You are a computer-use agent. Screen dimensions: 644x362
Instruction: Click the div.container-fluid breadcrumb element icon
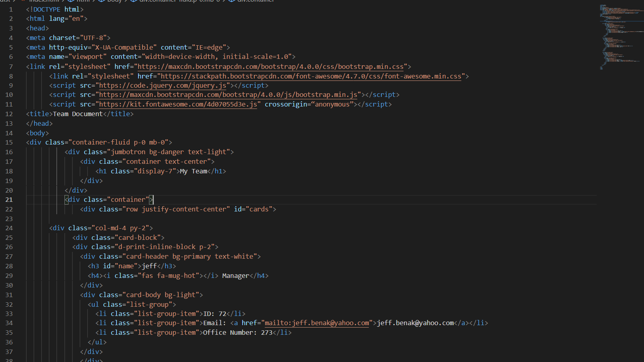[x=134, y=1]
